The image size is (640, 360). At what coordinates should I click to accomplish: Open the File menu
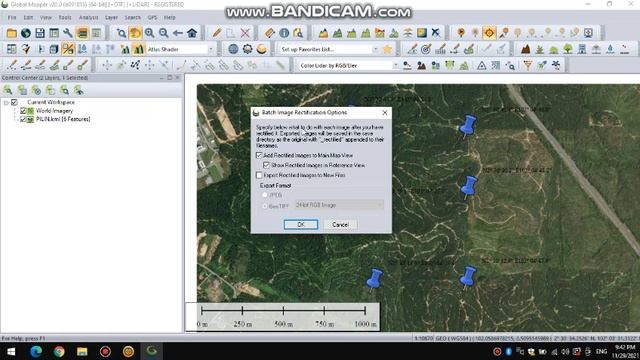[x=12, y=18]
